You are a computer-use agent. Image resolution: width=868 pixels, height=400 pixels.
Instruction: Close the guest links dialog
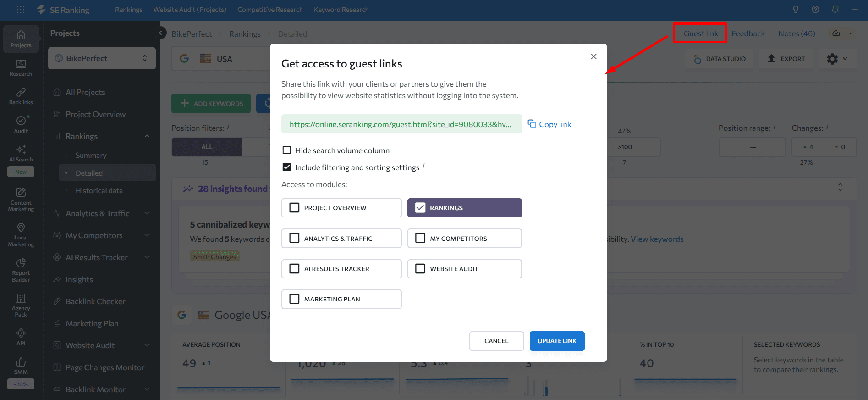click(593, 56)
